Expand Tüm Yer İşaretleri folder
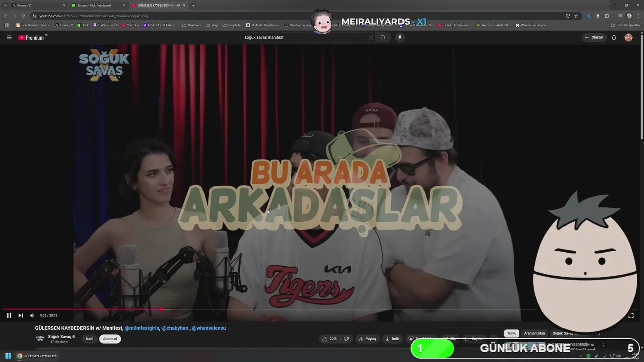Image resolution: width=644 pixels, height=362 pixels. pos(625,25)
